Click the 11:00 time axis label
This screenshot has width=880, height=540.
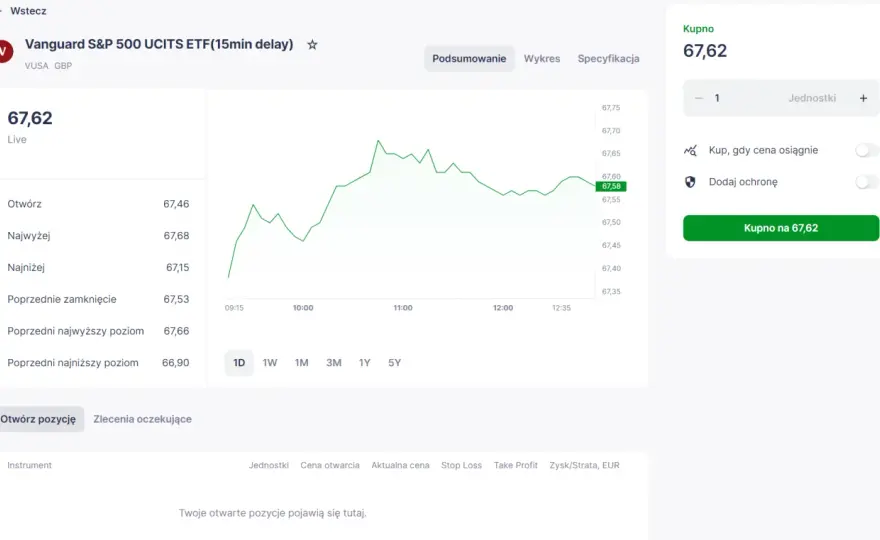tap(403, 308)
